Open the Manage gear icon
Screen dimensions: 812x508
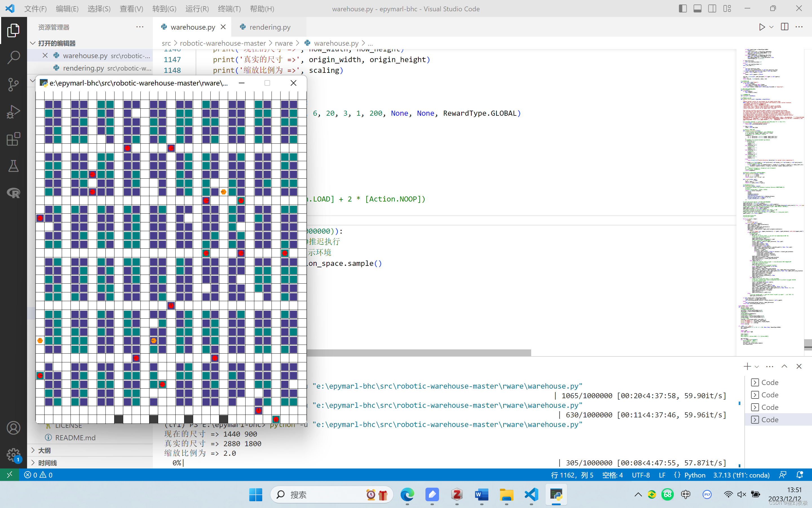(x=14, y=455)
